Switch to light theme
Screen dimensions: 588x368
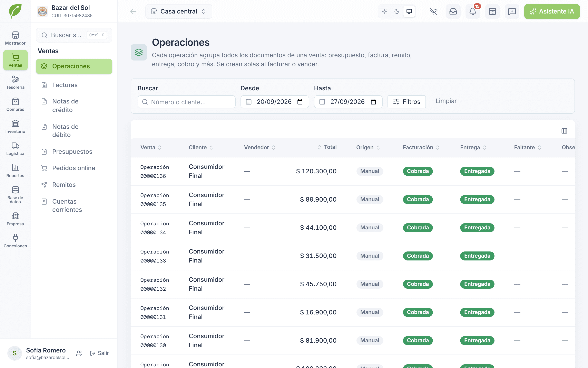(385, 11)
